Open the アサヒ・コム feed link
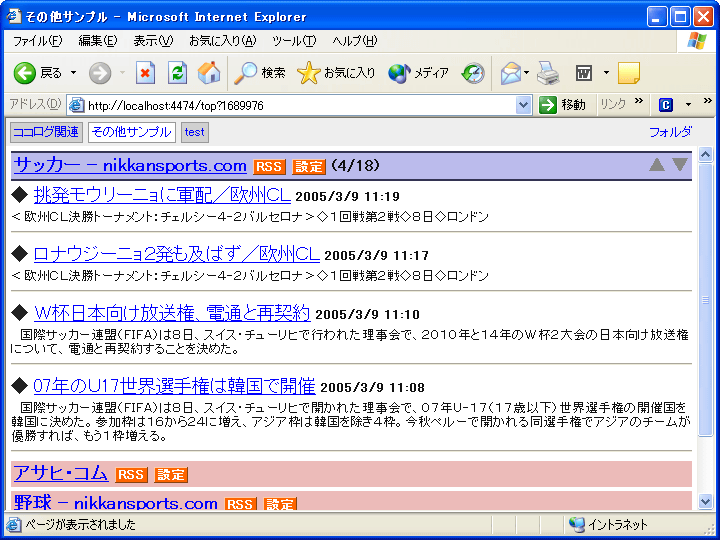Image resolution: width=720 pixels, height=540 pixels. click(61, 473)
